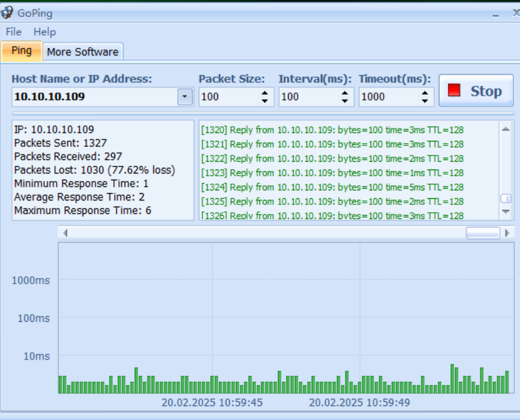Click the 10:59:45 timestamp under the graph

point(212,403)
